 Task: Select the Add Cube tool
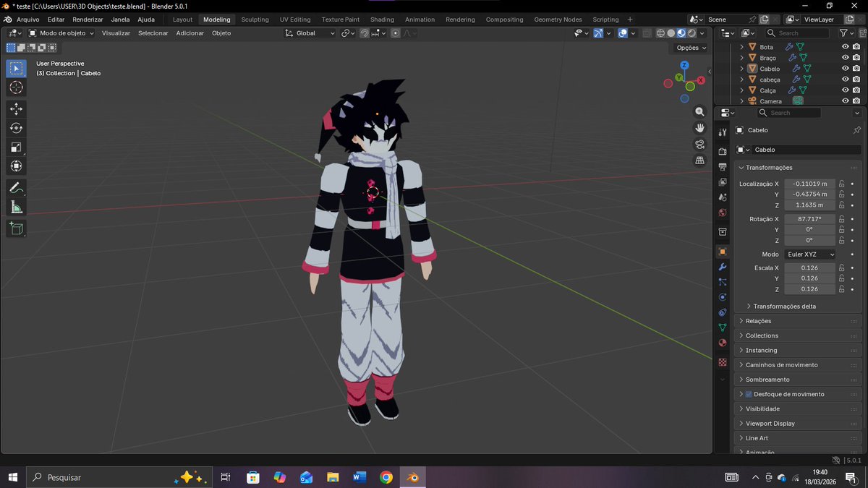pos(16,229)
